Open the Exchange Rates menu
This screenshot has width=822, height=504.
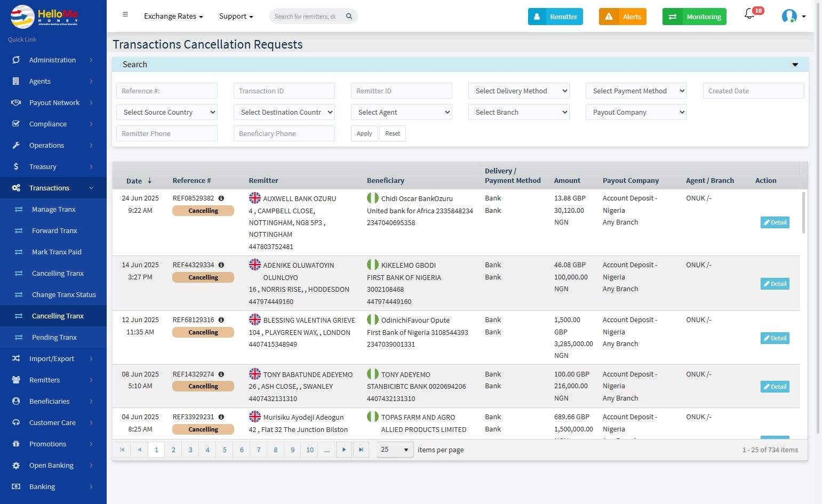(x=173, y=17)
